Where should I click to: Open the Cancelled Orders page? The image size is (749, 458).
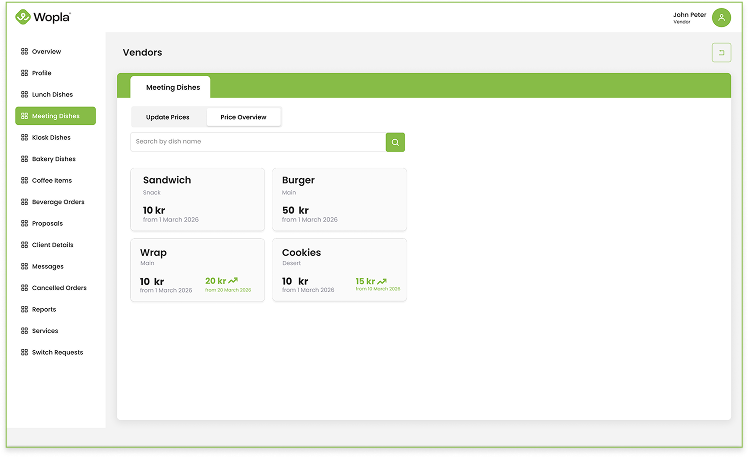point(59,288)
